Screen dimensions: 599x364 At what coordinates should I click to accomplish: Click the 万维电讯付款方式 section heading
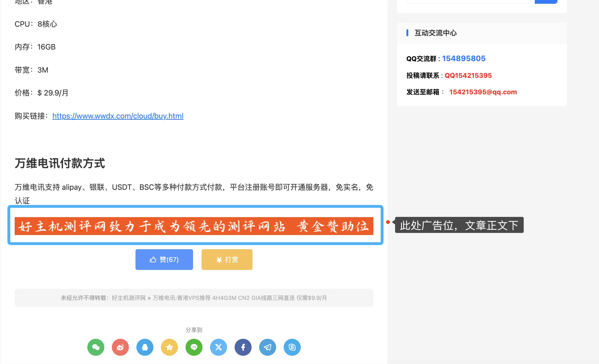click(x=60, y=163)
